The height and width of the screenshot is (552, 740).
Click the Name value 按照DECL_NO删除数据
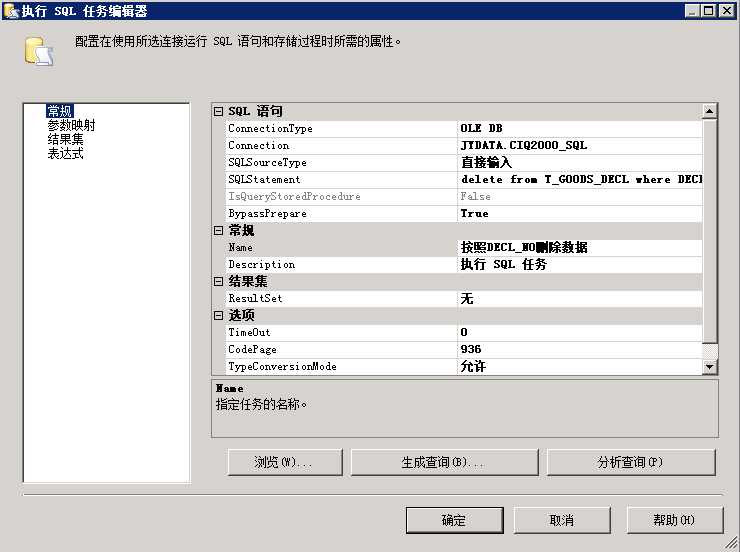(x=580, y=247)
